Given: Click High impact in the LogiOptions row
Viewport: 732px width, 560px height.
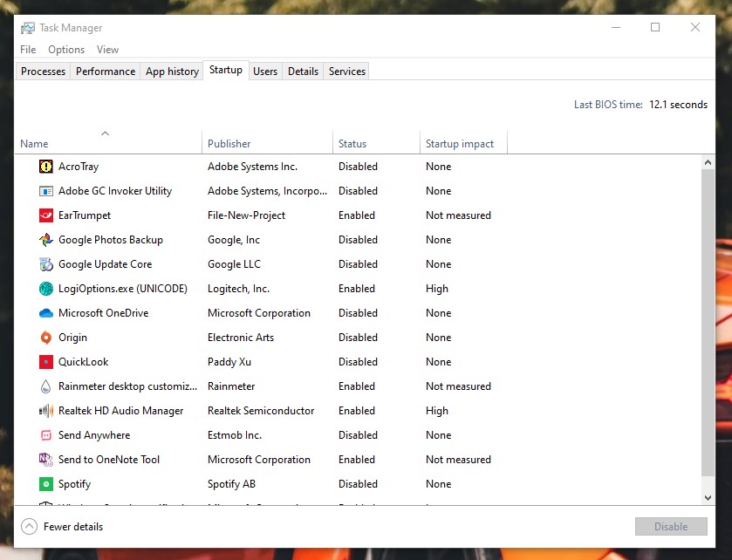Looking at the screenshot, I should 437,289.
